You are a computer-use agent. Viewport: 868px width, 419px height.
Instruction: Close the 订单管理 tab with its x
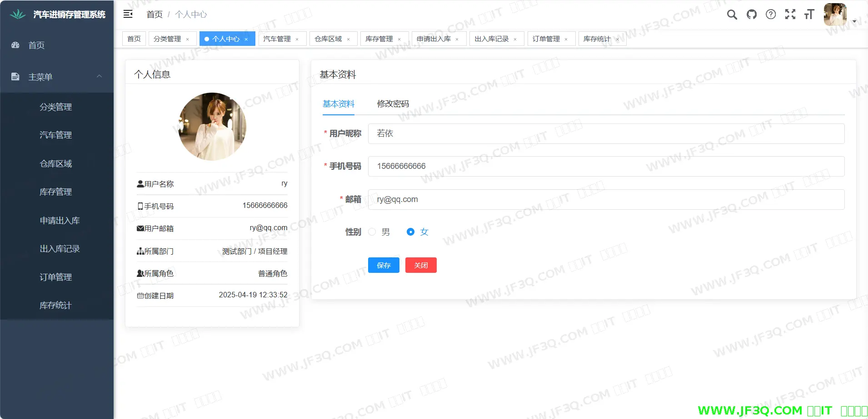pyautogui.click(x=566, y=39)
